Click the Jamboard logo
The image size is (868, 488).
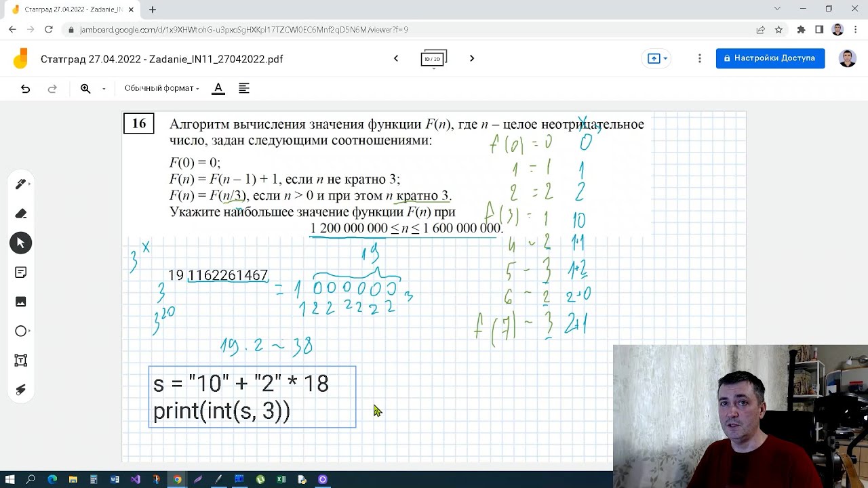[21, 59]
